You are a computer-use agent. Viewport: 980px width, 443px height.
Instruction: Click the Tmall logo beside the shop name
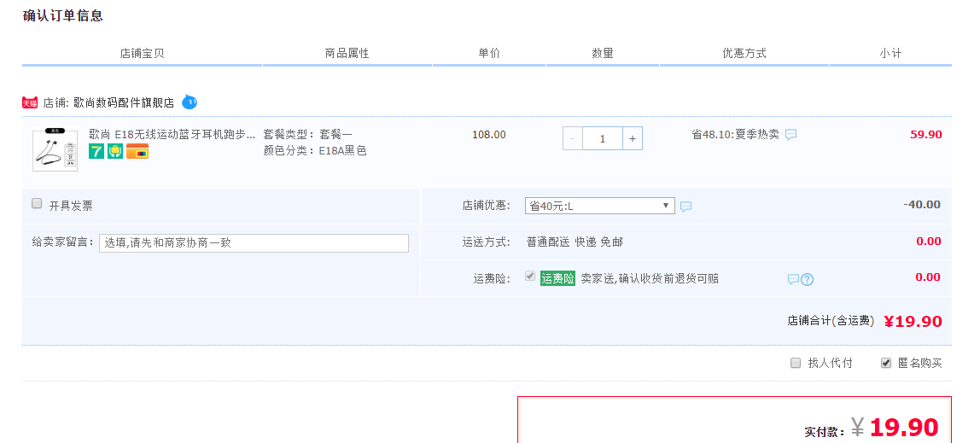(30, 102)
